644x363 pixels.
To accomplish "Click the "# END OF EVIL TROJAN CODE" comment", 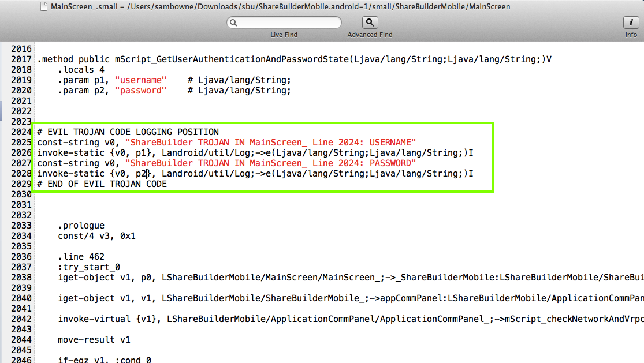I will click(x=102, y=184).
